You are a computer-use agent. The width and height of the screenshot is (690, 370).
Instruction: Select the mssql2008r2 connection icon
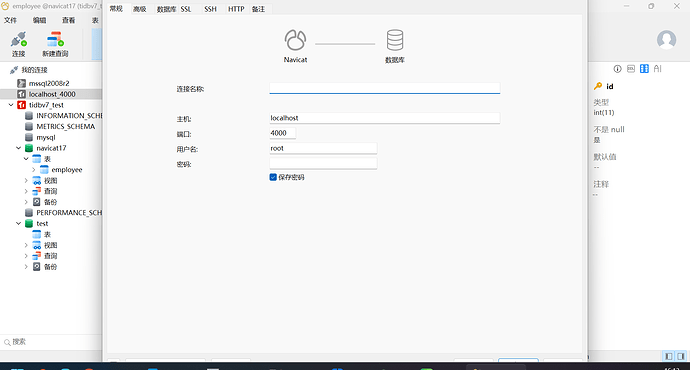[x=21, y=83]
